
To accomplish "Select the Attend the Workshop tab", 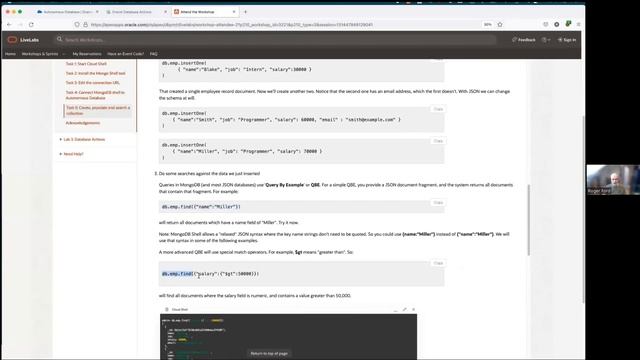I will [x=204, y=12].
